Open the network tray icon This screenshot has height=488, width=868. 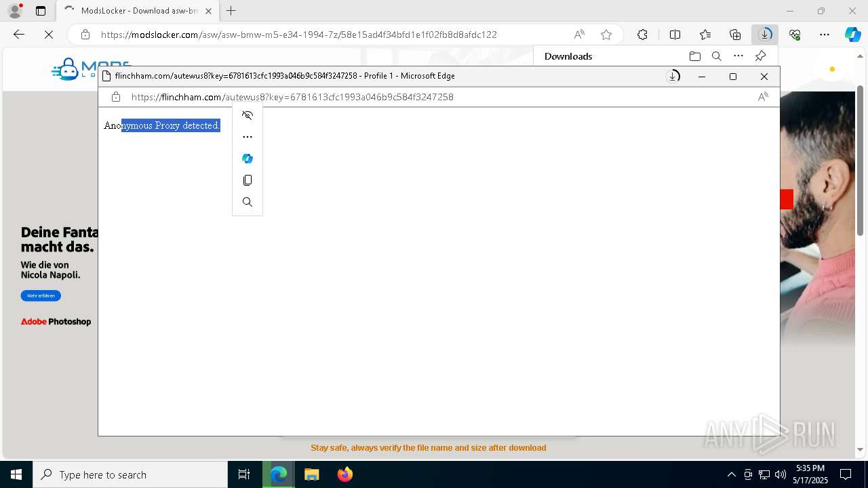764,474
